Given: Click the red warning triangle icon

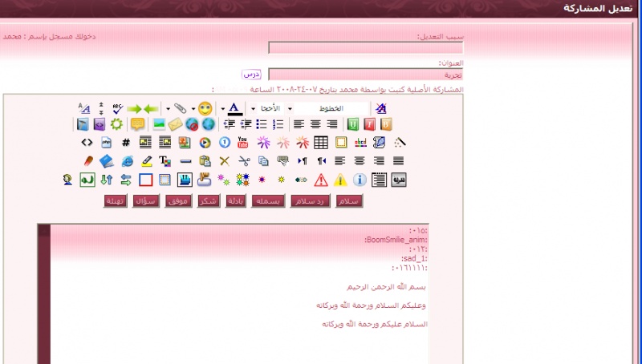Looking at the screenshot, I should tap(321, 180).
